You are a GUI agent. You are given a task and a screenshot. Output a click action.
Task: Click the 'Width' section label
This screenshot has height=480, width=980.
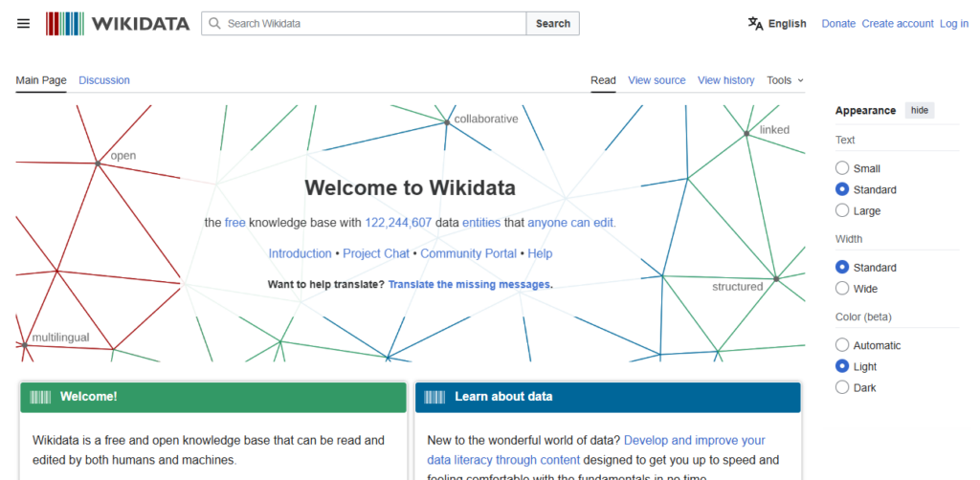pos(848,238)
